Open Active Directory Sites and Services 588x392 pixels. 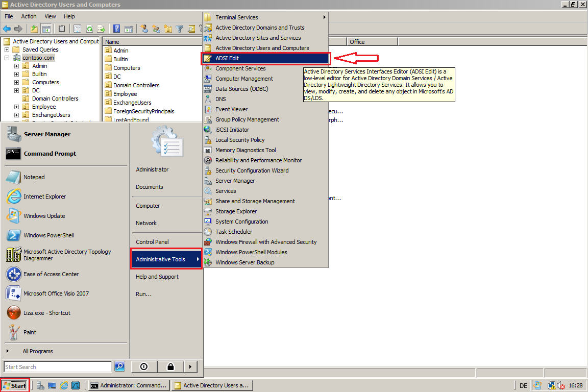point(266,38)
